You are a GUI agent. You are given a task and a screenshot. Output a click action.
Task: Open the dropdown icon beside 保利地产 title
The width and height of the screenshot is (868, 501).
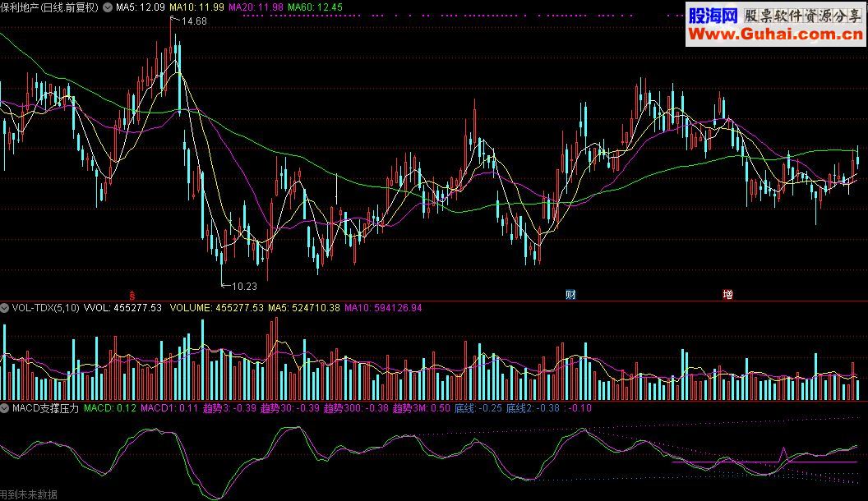point(108,7)
